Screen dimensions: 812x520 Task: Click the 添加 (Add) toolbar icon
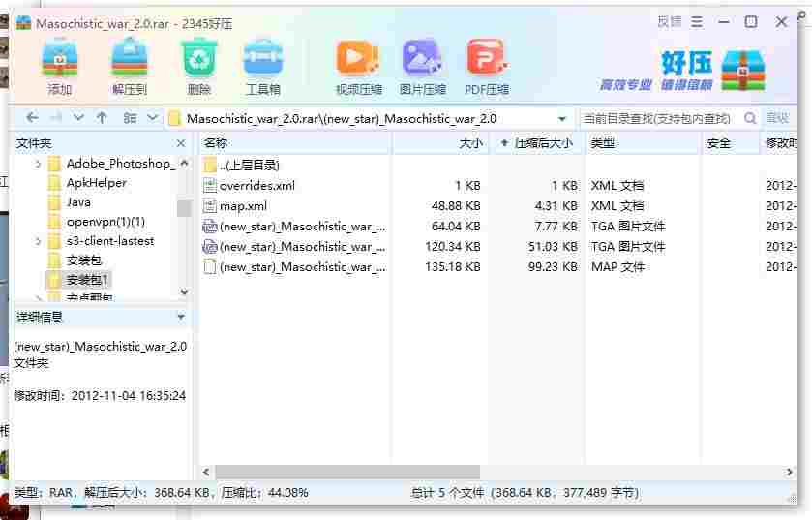[x=60, y=67]
